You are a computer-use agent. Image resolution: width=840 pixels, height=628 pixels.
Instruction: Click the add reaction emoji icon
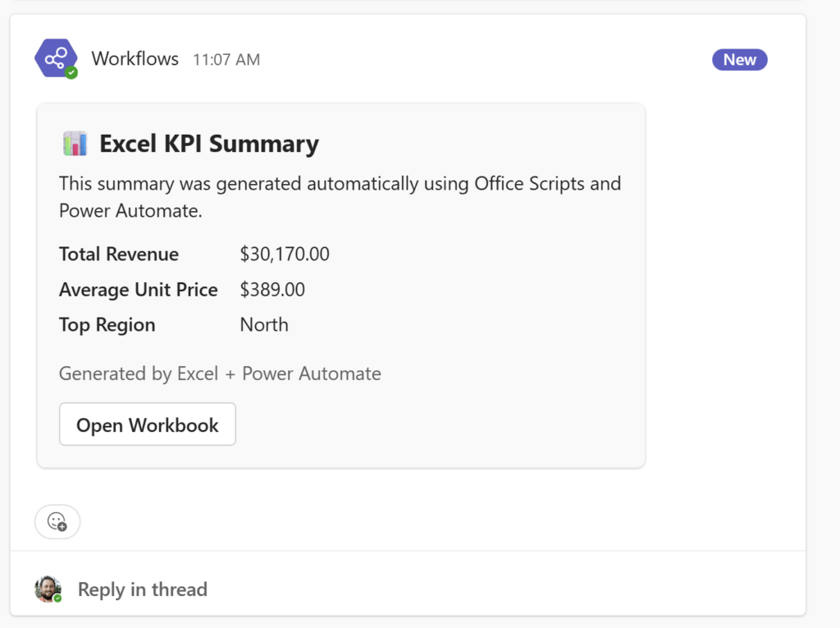click(57, 521)
